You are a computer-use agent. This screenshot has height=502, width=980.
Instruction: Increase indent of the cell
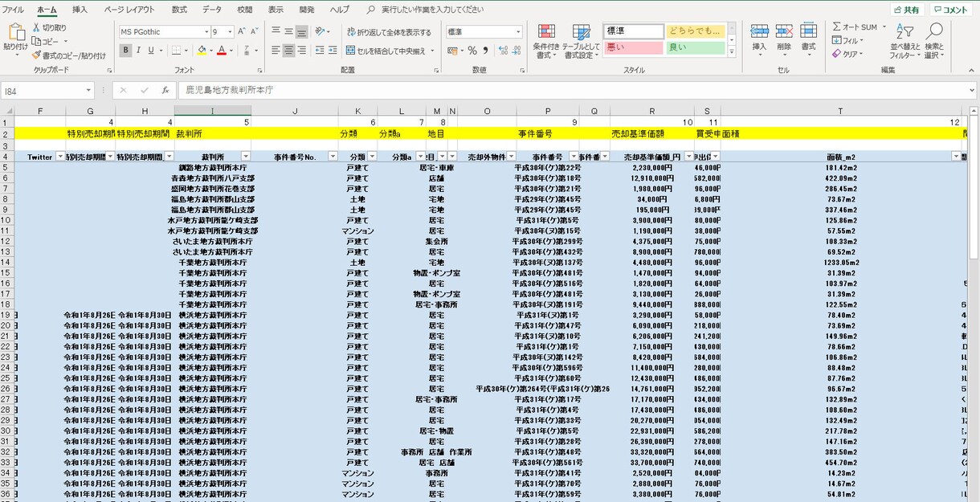(x=333, y=50)
